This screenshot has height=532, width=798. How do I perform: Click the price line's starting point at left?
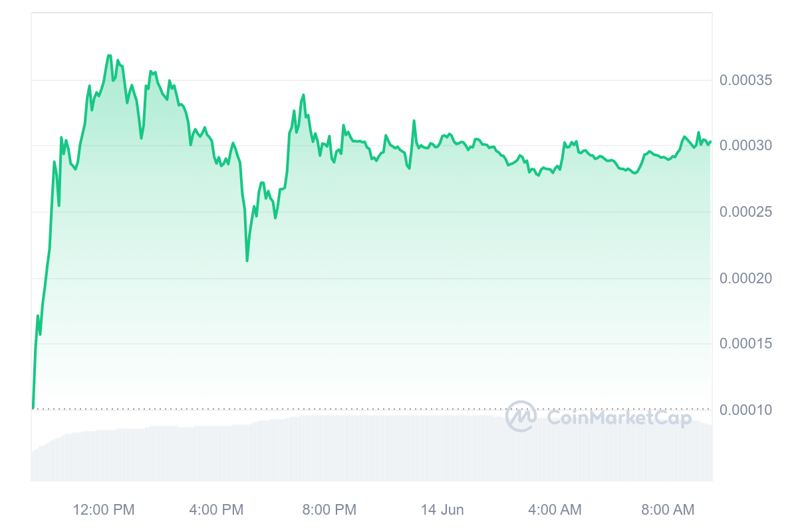33,408
